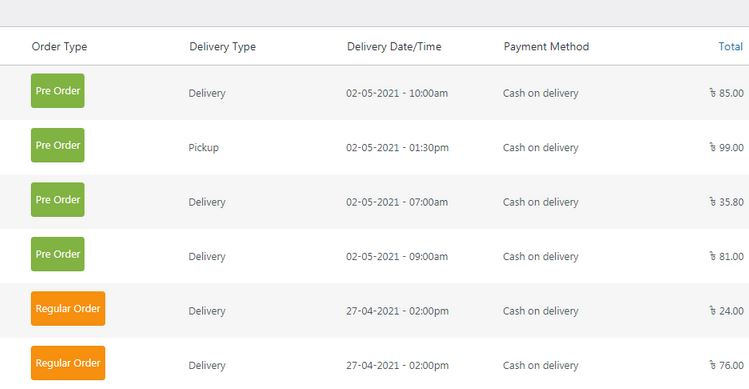Click the Delivery Date/Time column header
This screenshot has height=389, width=749.
tap(394, 47)
